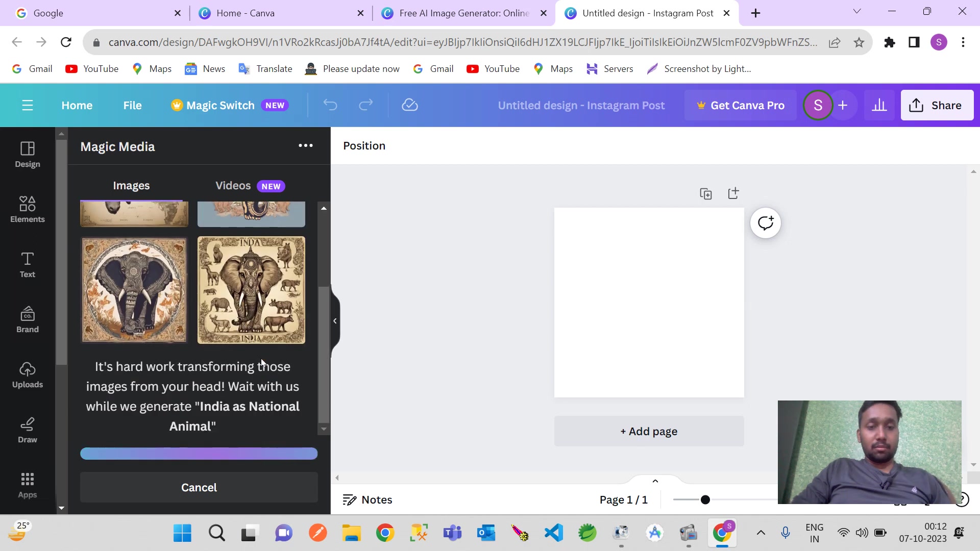The image size is (980, 551).
Task: Open the Brand panel
Action: 28,320
